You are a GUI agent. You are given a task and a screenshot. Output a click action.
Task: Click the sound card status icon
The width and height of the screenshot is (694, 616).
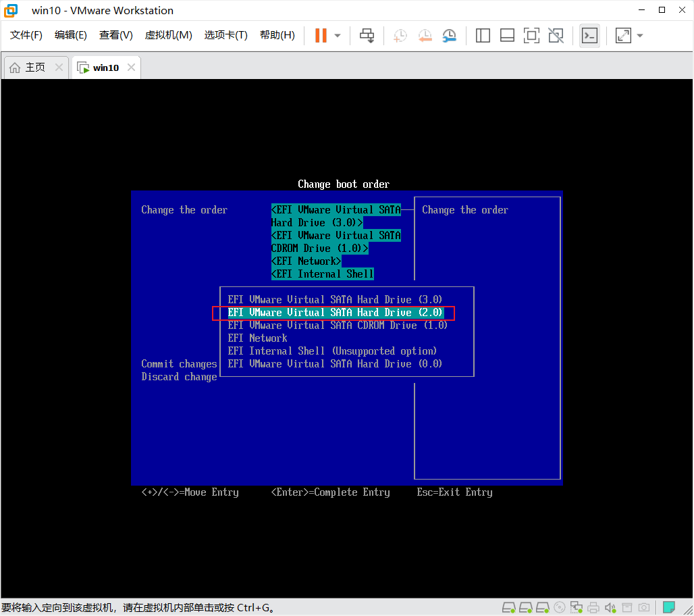(610, 607)
